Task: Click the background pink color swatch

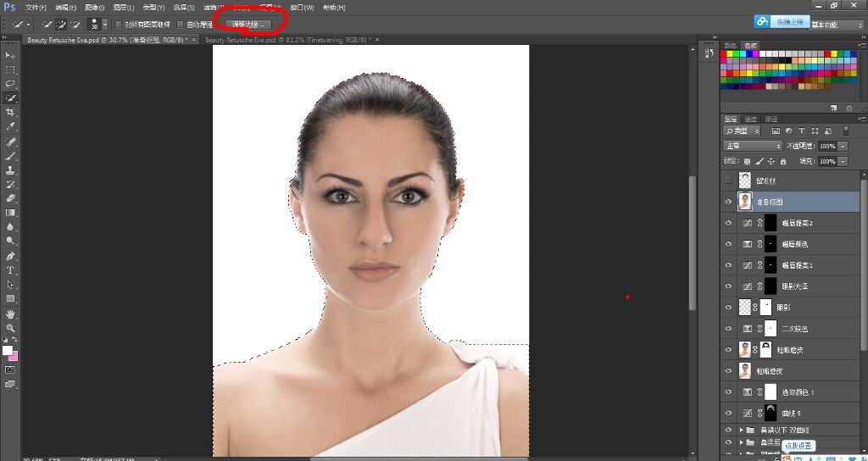Action: coord(14,356)
